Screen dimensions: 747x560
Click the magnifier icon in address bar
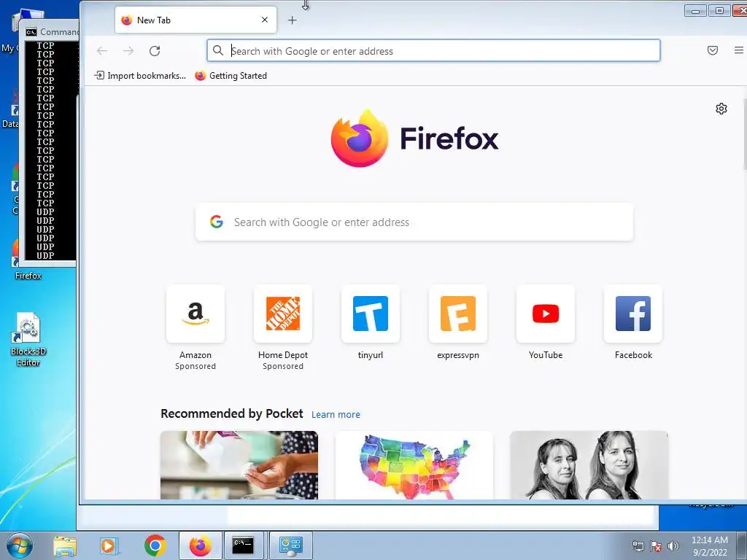pos(217,50)
